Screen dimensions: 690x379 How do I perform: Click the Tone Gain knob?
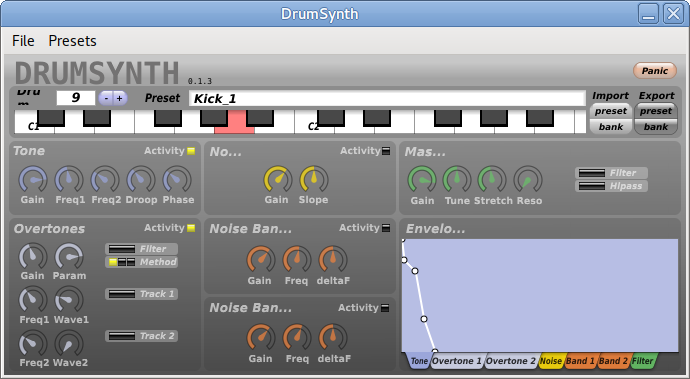tap(33, 180)
